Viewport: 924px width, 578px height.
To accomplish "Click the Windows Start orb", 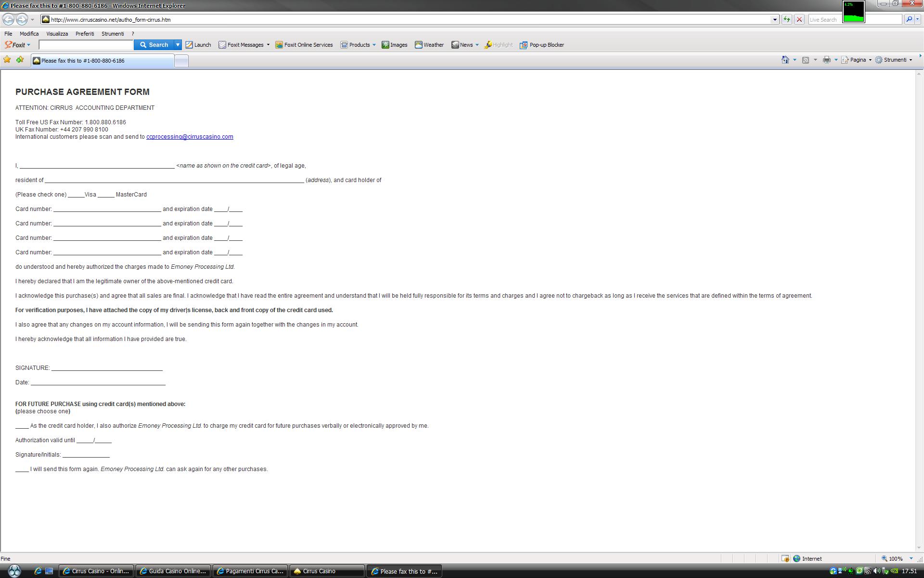I will 14,571.
